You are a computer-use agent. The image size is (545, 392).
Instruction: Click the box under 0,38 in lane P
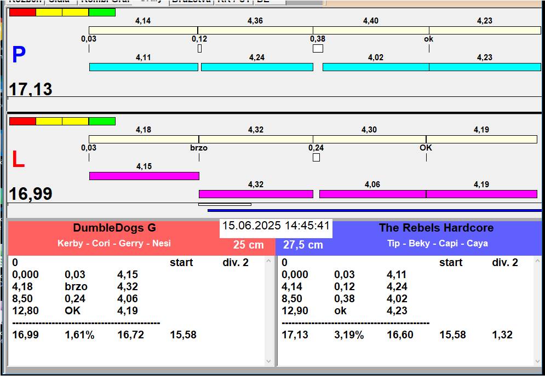coord(318,49)
